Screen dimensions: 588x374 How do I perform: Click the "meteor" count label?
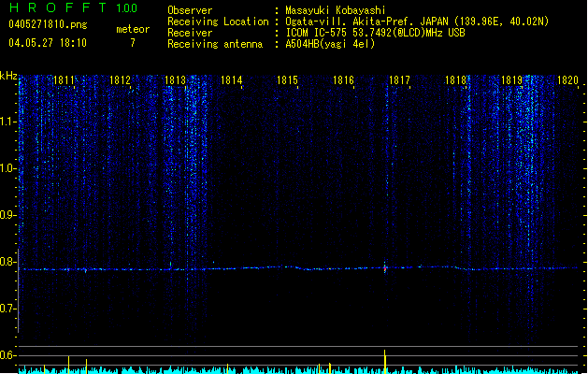click(x=133, y=29)
